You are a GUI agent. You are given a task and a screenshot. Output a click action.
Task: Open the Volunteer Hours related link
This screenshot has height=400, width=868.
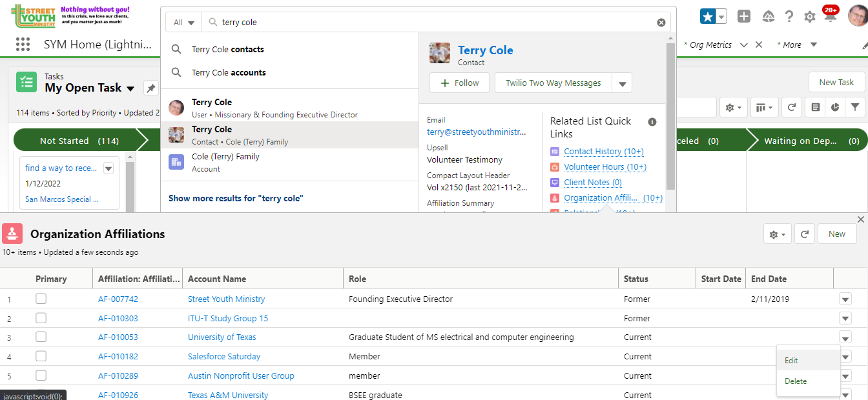(x=604, y=167)
